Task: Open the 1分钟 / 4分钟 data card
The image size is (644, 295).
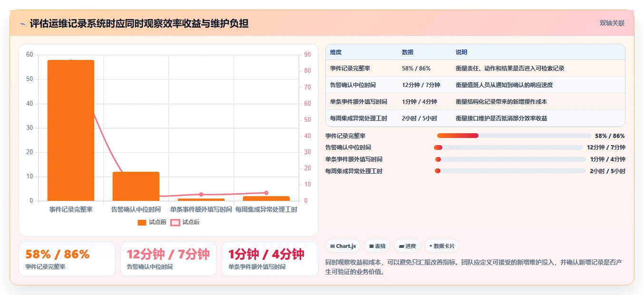Action: click(270, 259)
